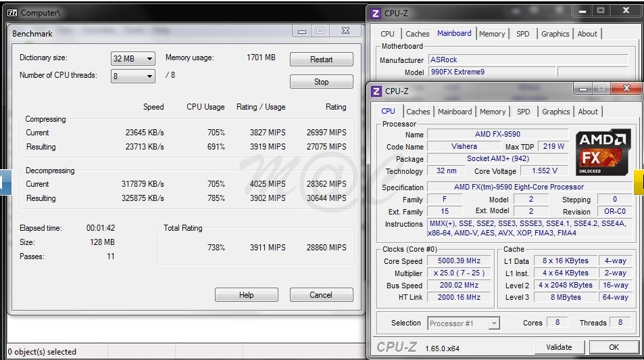Click the yellow next arrow at right edge

(639, 181)
